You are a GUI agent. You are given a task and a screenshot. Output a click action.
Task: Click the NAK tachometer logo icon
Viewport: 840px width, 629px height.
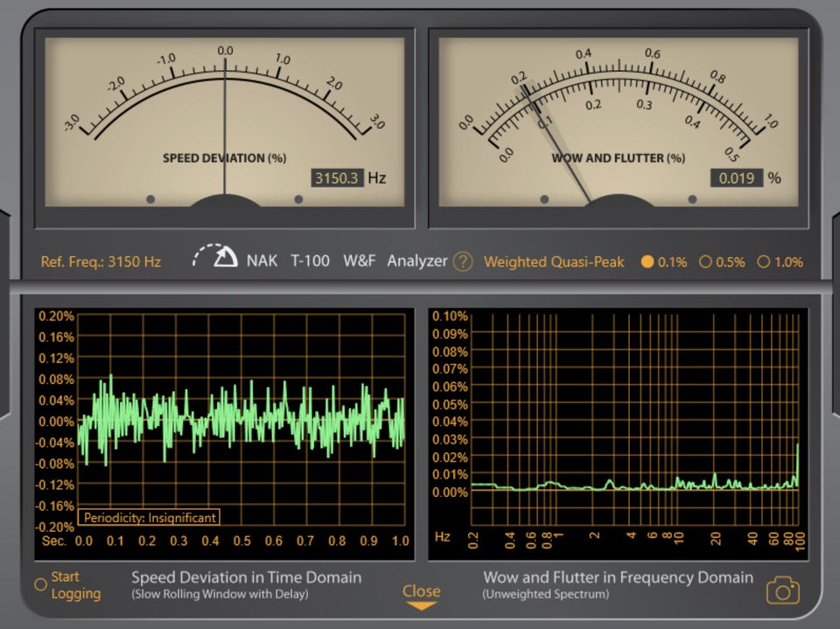215,256
